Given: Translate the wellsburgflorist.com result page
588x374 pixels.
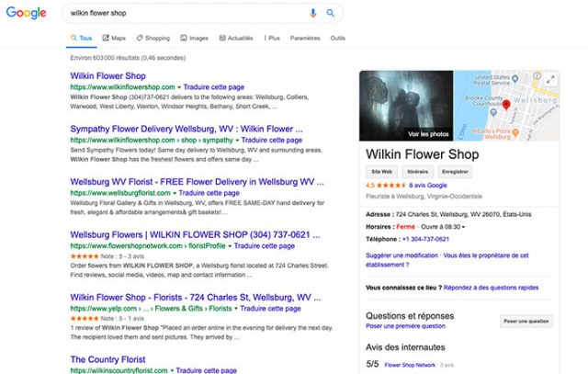Looking at the screenshot, I should (209, 193).
